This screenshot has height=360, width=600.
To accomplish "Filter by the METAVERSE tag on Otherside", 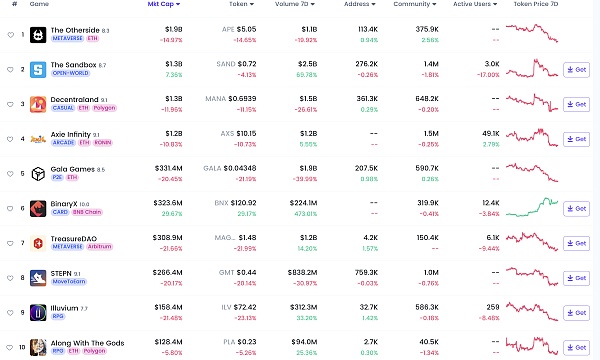I will click(67, 39).
